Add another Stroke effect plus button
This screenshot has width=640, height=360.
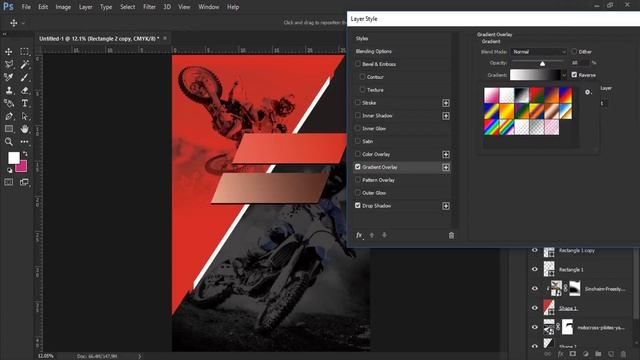[x=446, y=103]
